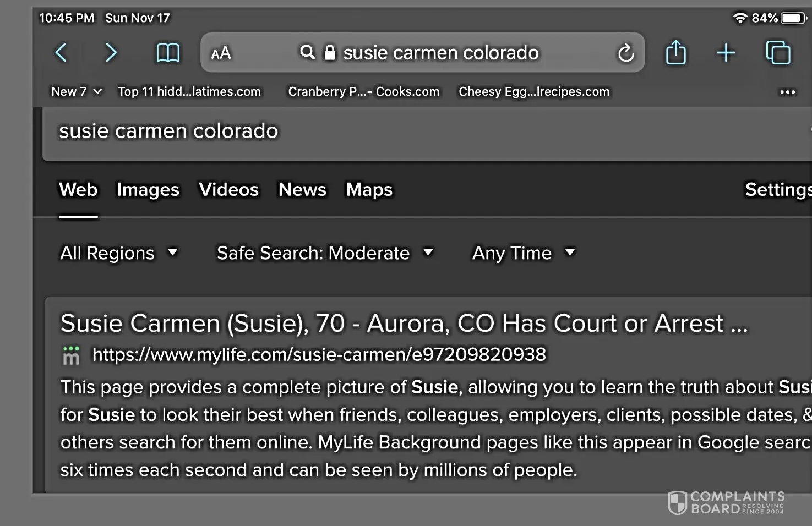Expand the New 7 tab group dropdown
The height and width of the screenshot is (526, 812).
(77, 92)
